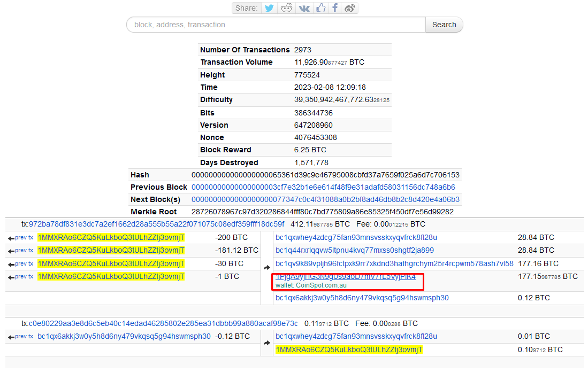Click the block, address, transaction search field

click(276, 25)
